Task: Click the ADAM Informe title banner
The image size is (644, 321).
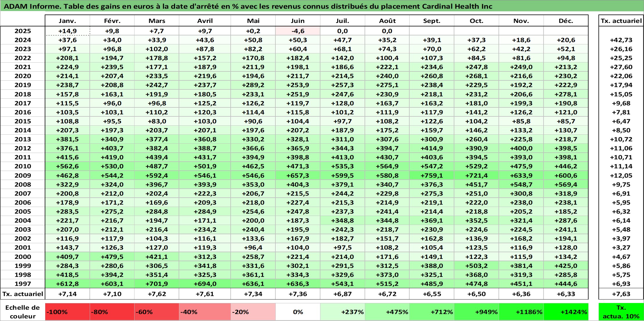Action: coord(322,6)
